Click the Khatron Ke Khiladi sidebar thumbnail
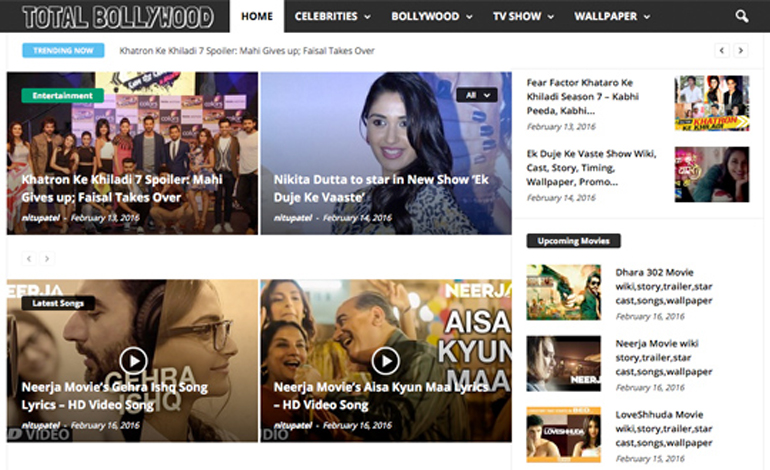 [x=712, y=103]
